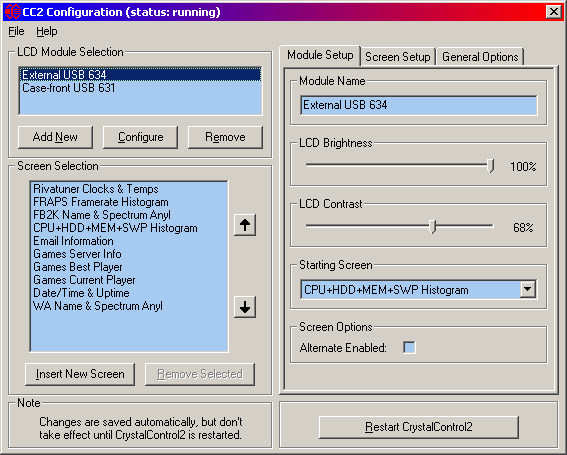
Task: Remove the selected LCD module
Action: pos(225,137)
